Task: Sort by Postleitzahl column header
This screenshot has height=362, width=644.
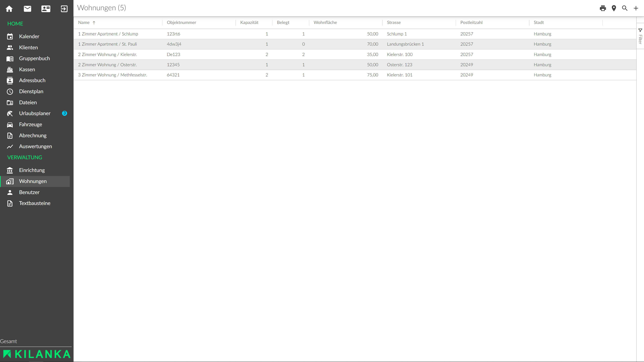Action: coord(471,22)
